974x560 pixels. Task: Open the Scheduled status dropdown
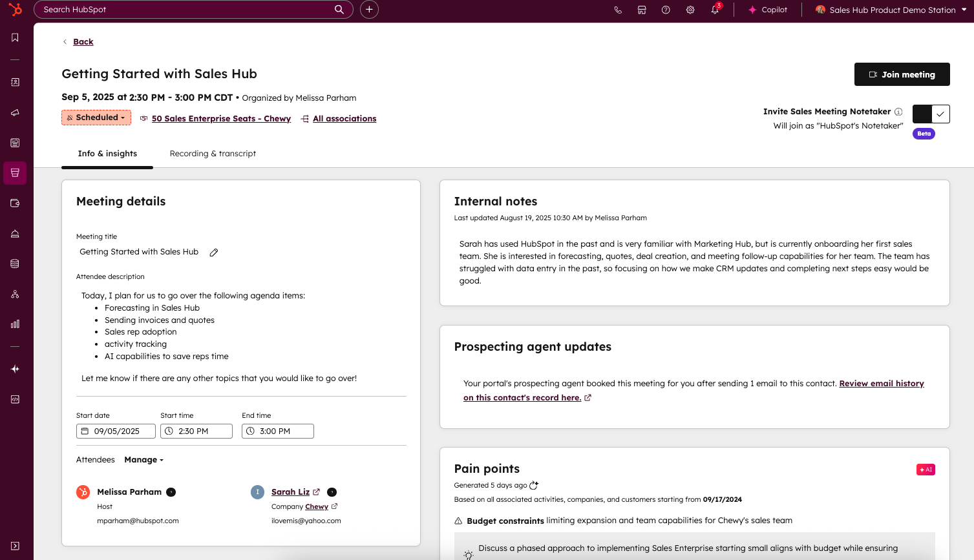96,118
